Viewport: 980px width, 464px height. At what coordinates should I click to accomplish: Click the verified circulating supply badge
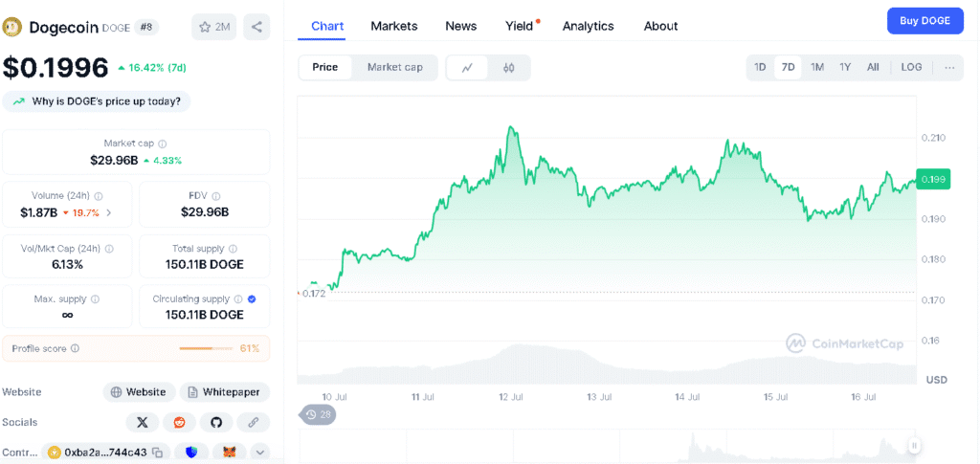(252, 299)
